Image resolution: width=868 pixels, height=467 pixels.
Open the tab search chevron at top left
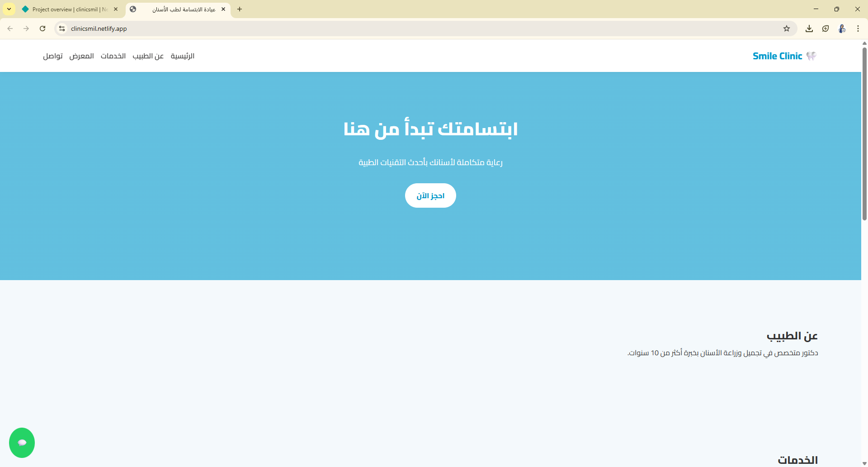8,9
